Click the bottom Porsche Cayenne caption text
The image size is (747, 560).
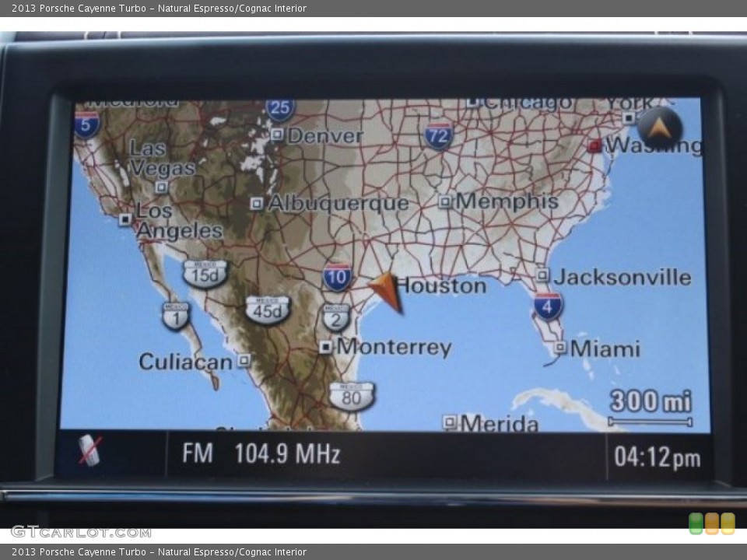159,552
